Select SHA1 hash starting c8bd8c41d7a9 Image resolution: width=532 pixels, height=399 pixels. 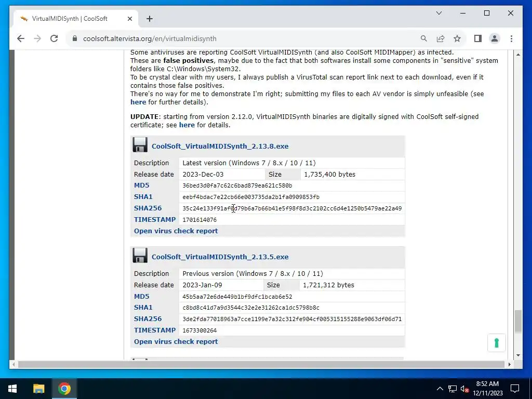point(251,308)
